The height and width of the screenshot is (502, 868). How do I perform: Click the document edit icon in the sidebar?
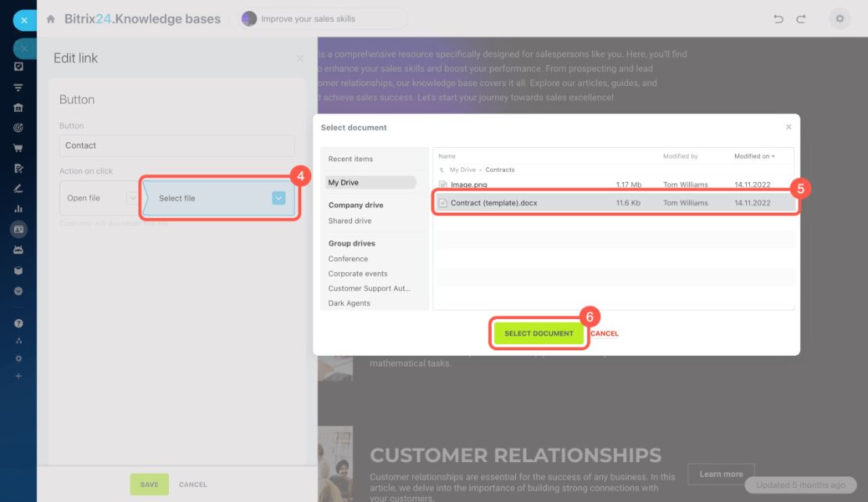click(x=18, y=168)
